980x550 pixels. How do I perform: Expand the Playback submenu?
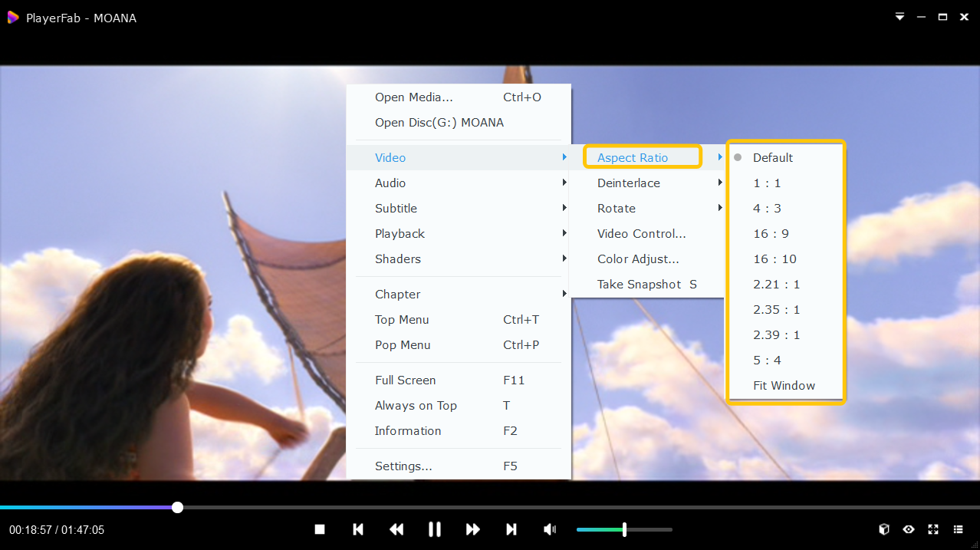coord(459,233)
